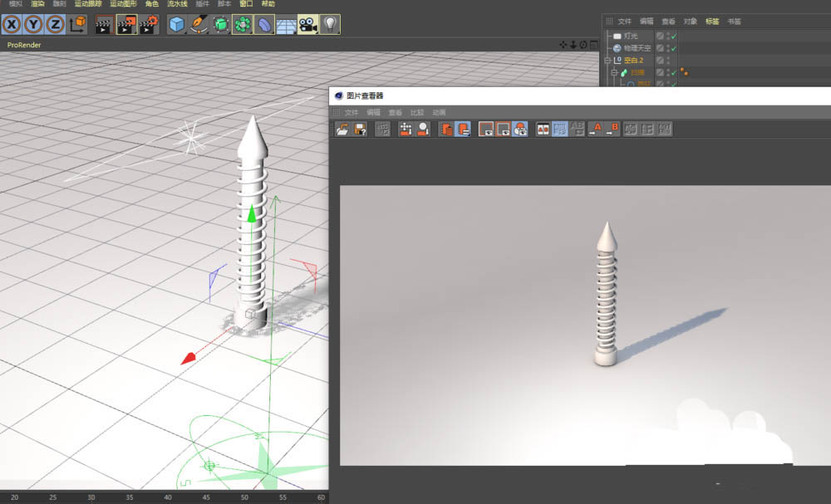Toggle the Z axis lock
Image resolution: width=831 pixels, height=504 pixels.
click(55, 24)
